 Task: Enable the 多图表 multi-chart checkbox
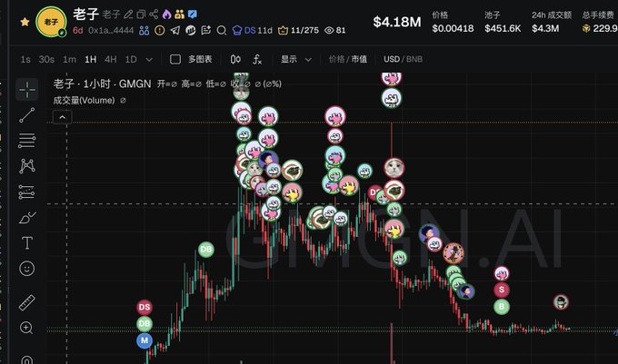pyautogui.click(x=175, y=59)
